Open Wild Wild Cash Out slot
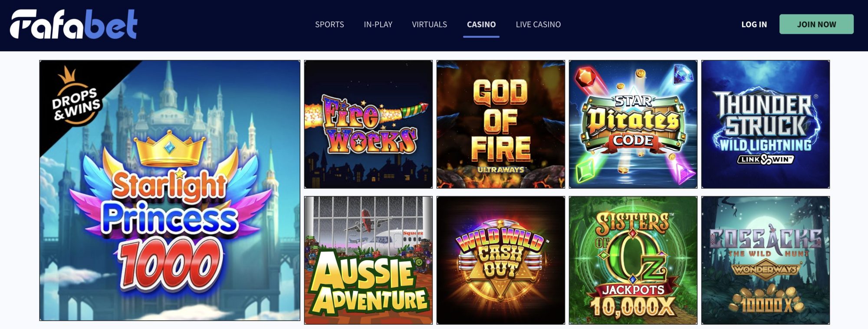The height and width of the screenshot is (329, 868). click(x=501, y=260)
